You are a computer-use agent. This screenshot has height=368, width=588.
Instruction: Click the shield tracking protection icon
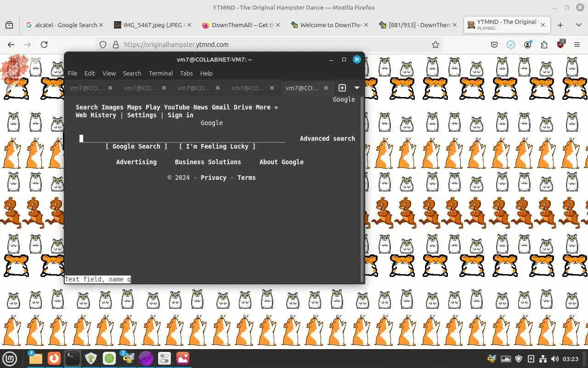(x=103, y=45)
